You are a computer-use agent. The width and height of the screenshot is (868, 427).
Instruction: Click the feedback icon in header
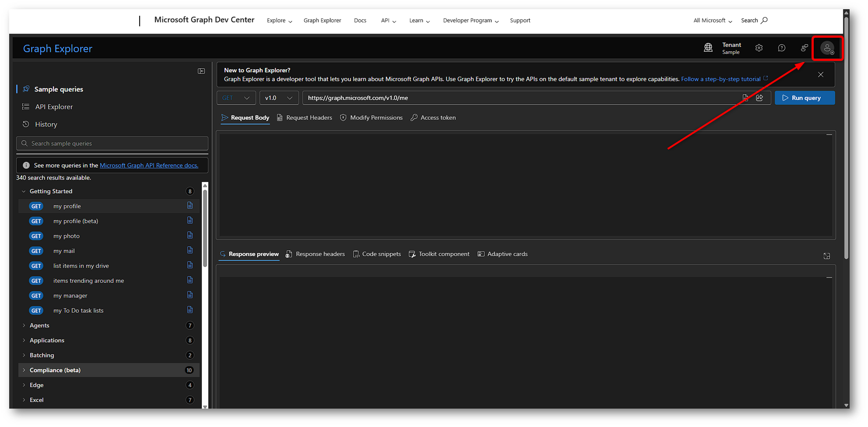[x=804, y=48]
